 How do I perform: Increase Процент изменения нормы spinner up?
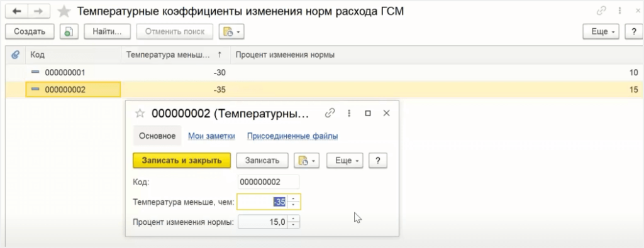293,219
